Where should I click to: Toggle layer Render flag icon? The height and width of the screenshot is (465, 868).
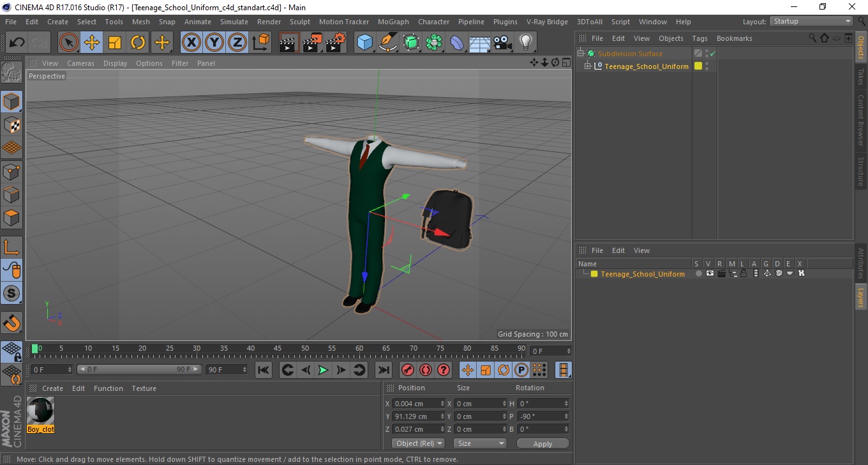tap(721, 273)
